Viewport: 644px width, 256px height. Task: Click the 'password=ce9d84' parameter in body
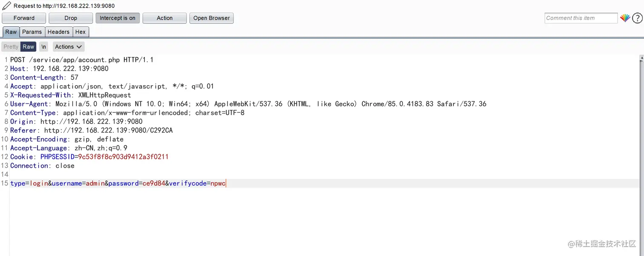pyautogui.click(x=137, y=184)
